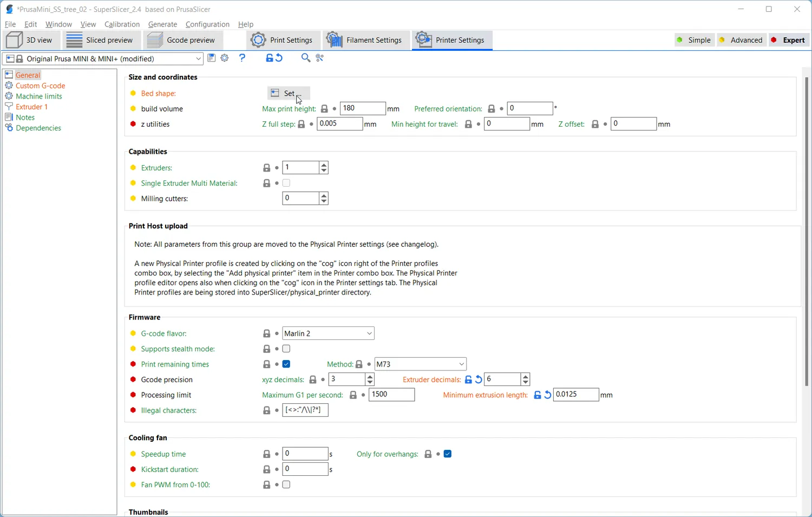Open the Generate menu
Image resolution: width=812 pixels, height=517 pixels.
click(x=162, y=24)
